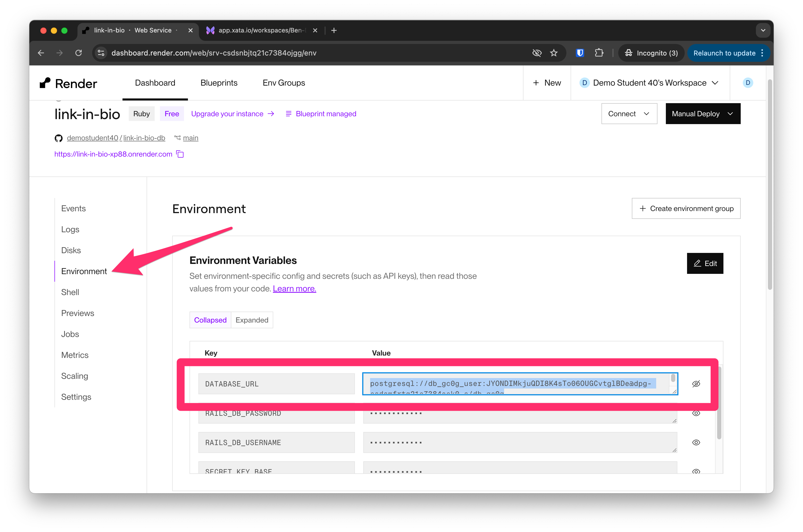Open the Manual Deploy dropdown
803x532 pixels.
(x=703, y=114)
